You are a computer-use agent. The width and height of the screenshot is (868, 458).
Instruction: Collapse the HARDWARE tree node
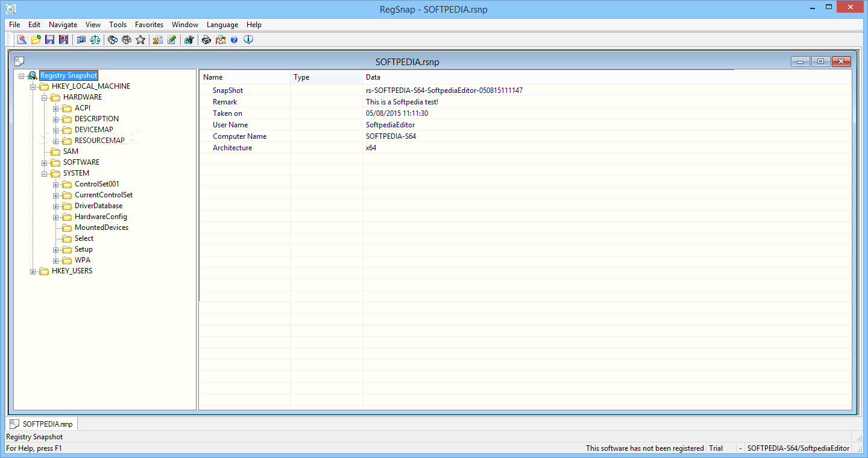45,98
